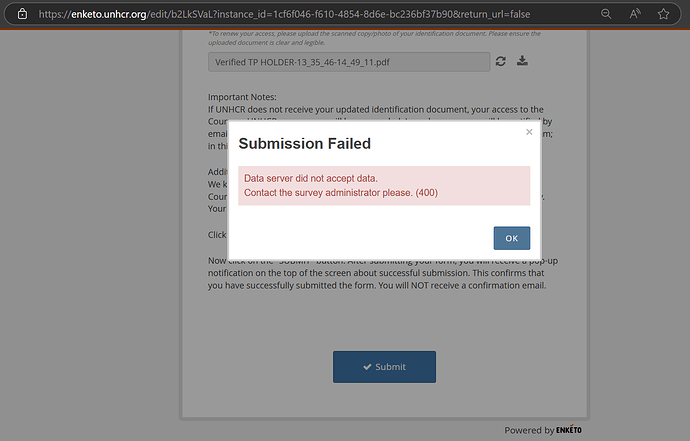The image size is (690, 441).
Task: Activate the Read aloud icon
Action: point(635,14)
